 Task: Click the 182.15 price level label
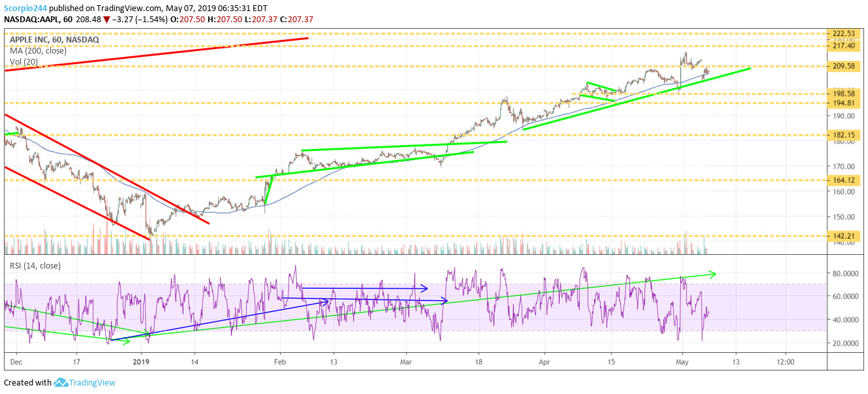pos(843,135)
